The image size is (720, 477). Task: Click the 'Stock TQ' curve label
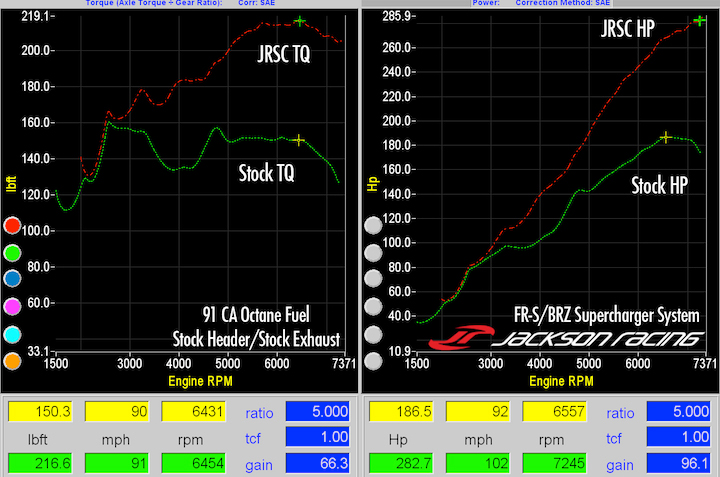(x=266, y=173)
